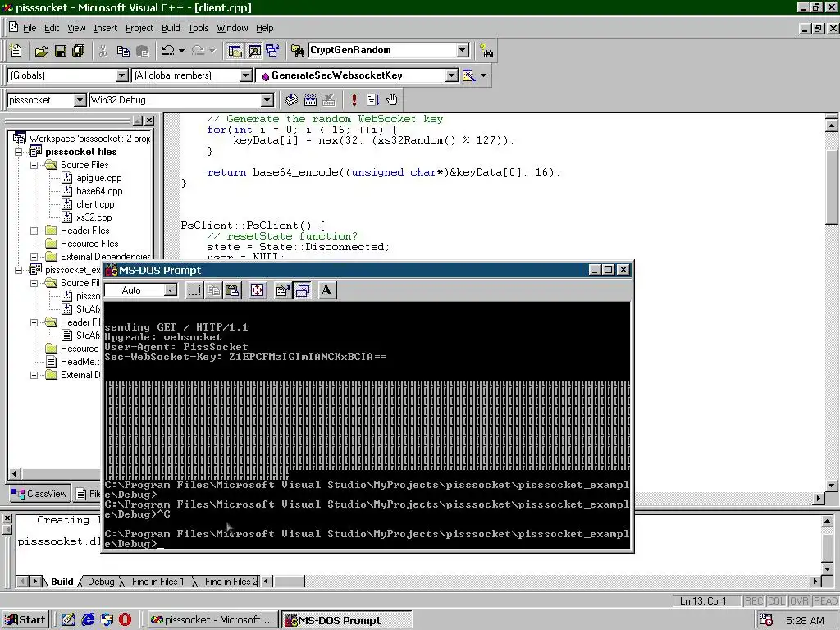Expand the first Header Files folder
Screen dimensions: 840x630
[34, 231]
